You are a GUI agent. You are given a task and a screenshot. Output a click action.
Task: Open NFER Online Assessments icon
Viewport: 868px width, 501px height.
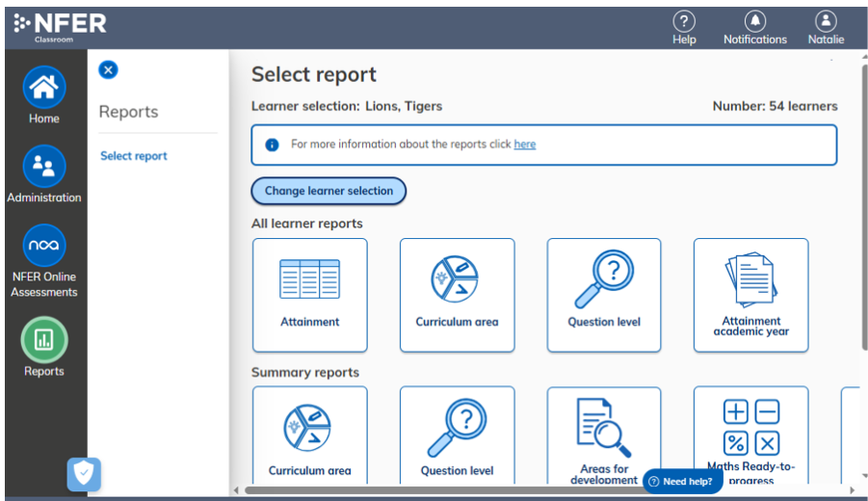(x=43, y=246)
